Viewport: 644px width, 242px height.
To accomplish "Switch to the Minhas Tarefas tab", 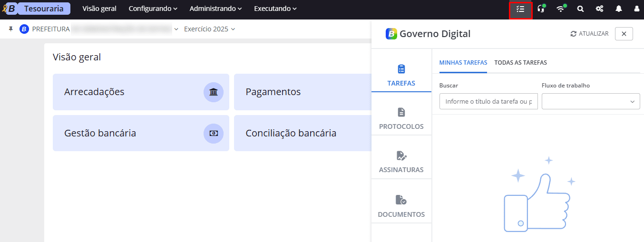I will coord(463,62).
